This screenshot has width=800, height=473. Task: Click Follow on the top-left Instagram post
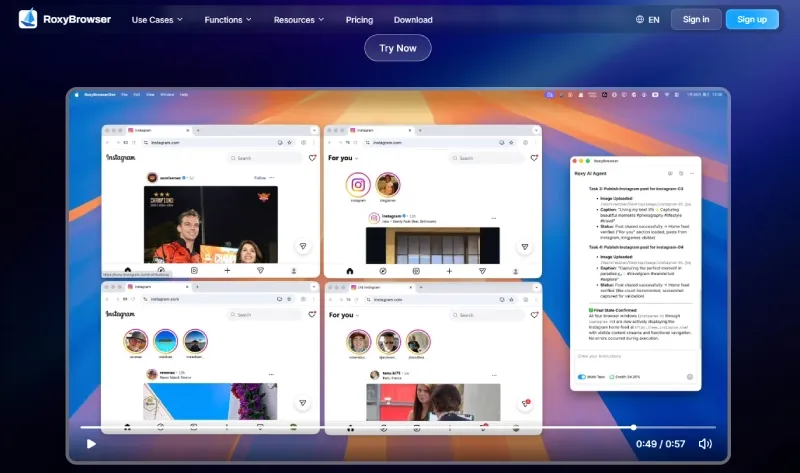tap(260, 178)
